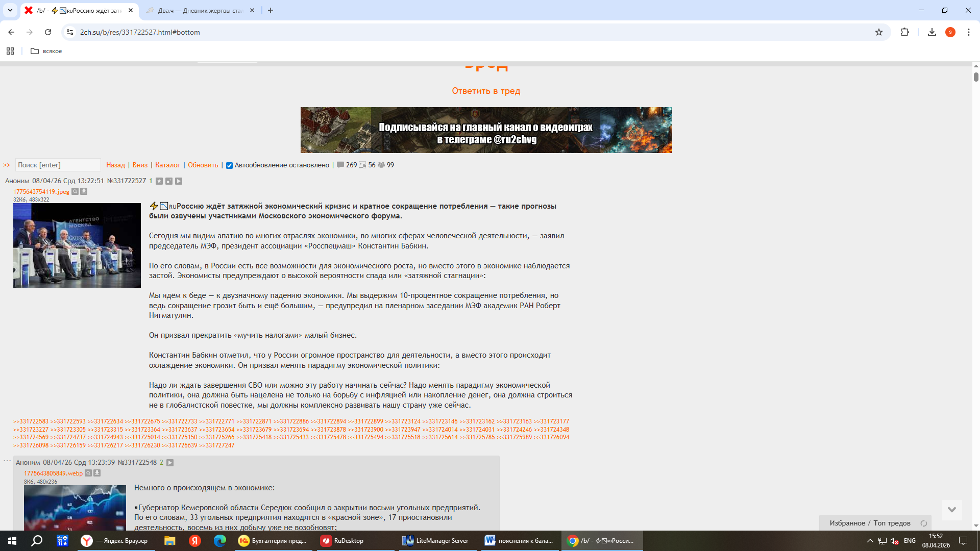This screenshot has height=551, width=980.
Task: Click the page vertical scrollbar thumb
Action: tap(975, 77)
